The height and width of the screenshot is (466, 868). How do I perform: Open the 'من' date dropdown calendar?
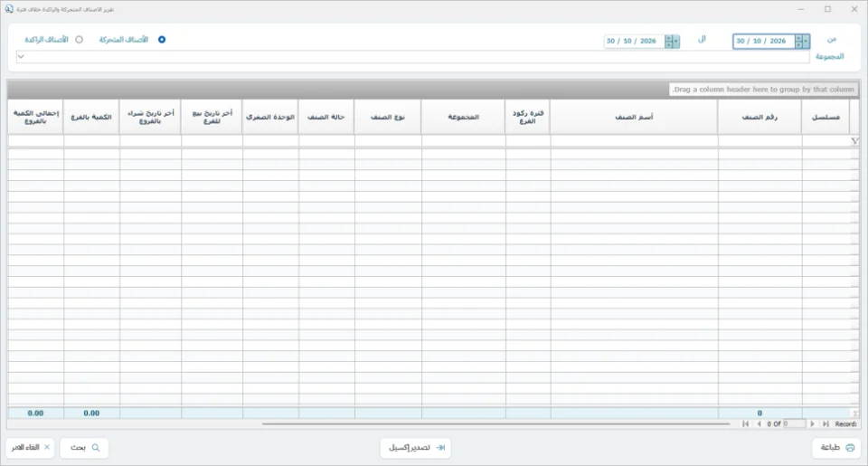click(806, 41)
